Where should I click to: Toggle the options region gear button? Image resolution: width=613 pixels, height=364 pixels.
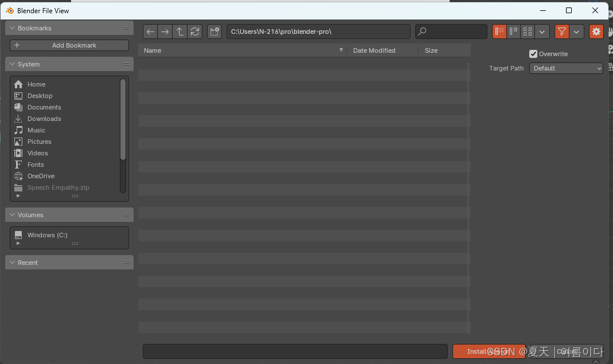pyautogui.click(x=596, y=32)
